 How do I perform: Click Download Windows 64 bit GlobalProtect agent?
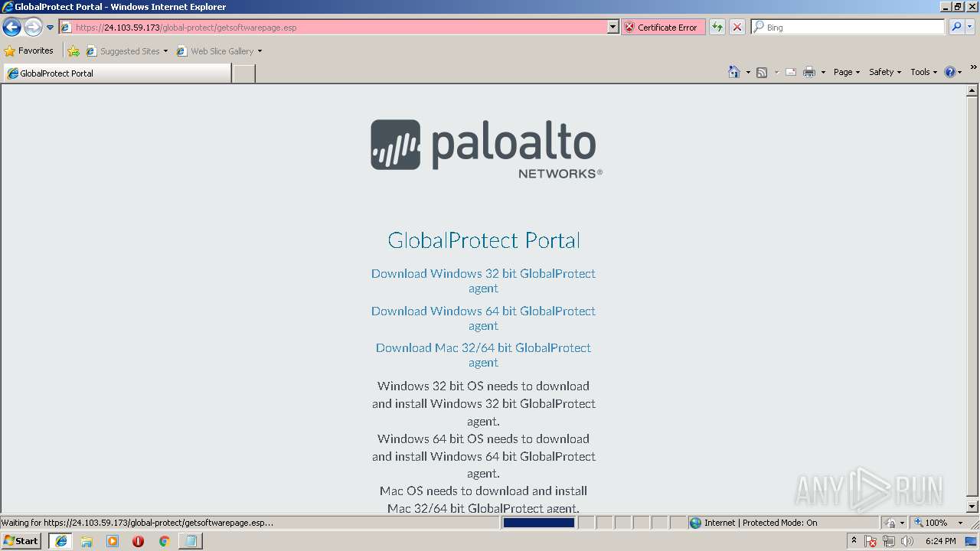pos(483,318)
